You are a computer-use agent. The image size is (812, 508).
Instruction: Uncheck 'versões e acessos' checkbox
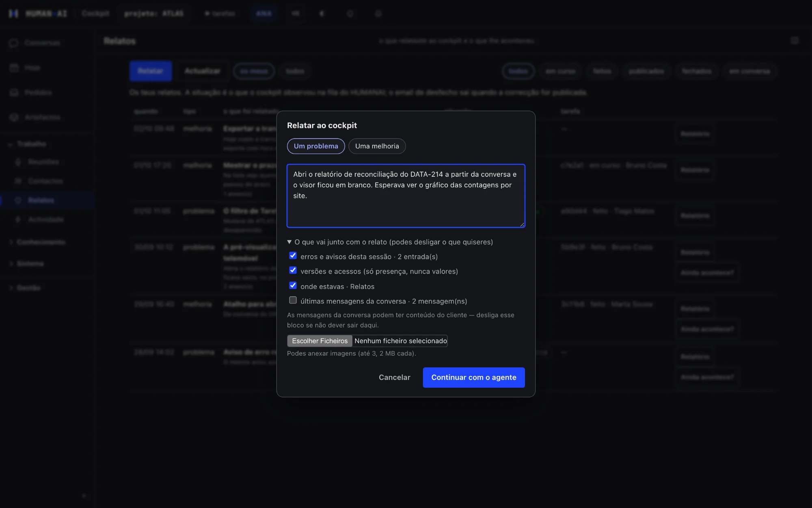coord(293,270)
